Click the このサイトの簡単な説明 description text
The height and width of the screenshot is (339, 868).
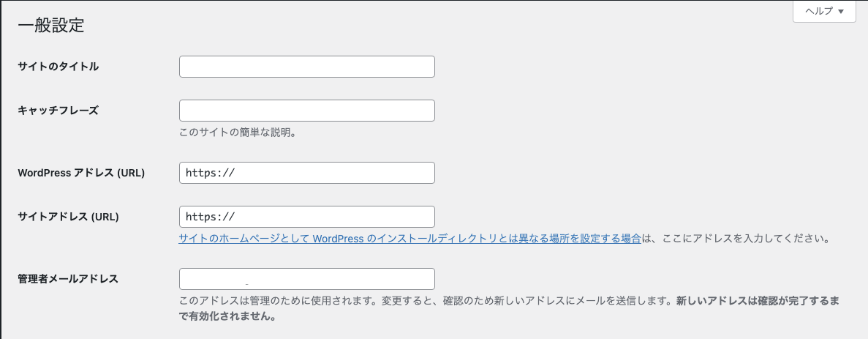238,133
